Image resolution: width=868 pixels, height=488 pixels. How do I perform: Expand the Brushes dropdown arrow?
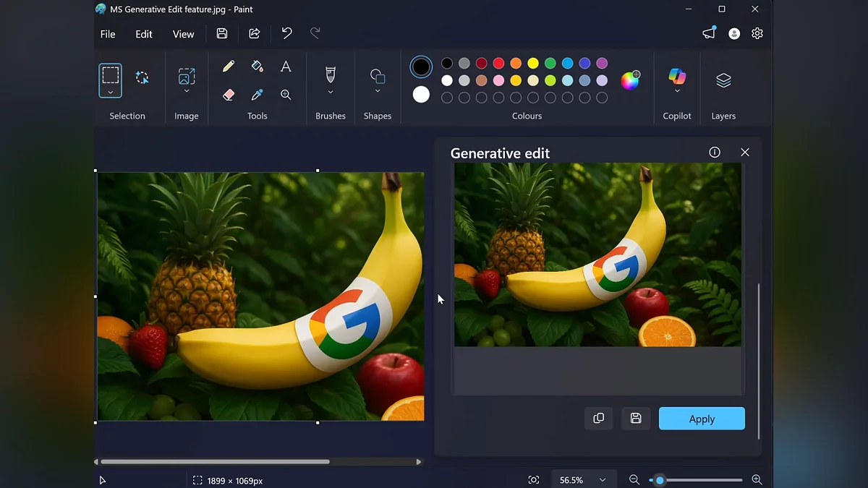tap(331, 92)
